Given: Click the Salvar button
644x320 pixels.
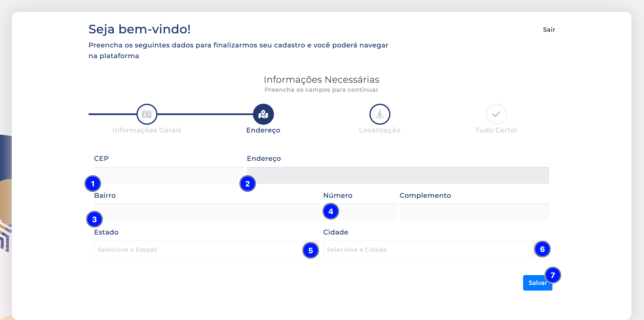Looking at the screenshot, I should (x=538, y=283).
